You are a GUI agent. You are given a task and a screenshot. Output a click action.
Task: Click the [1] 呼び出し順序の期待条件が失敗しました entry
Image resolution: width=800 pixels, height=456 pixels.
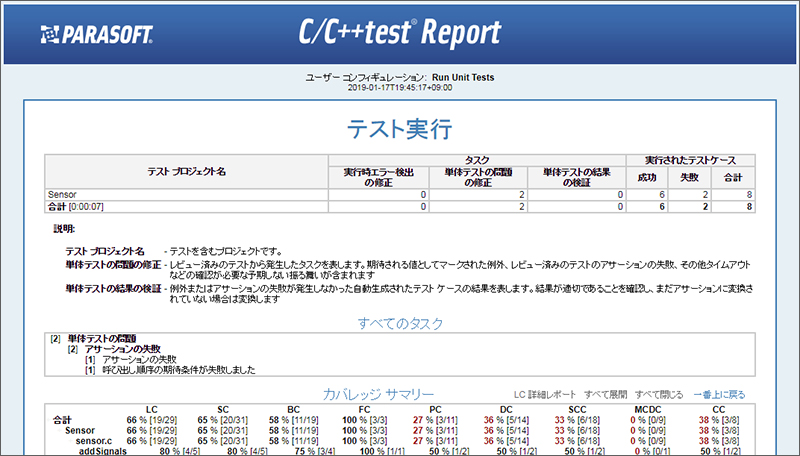tap(170, 370)
